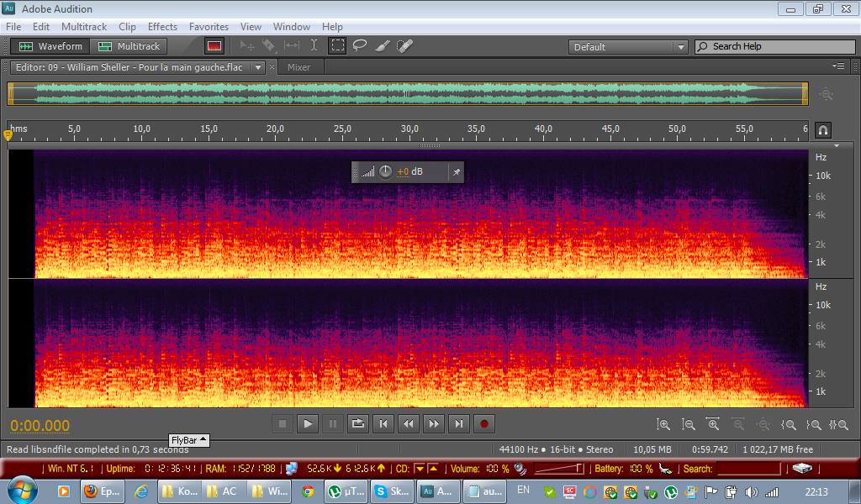Select the Time Selection tool
This screenshot has width=861, height=504.
click(x=314, y=46)
